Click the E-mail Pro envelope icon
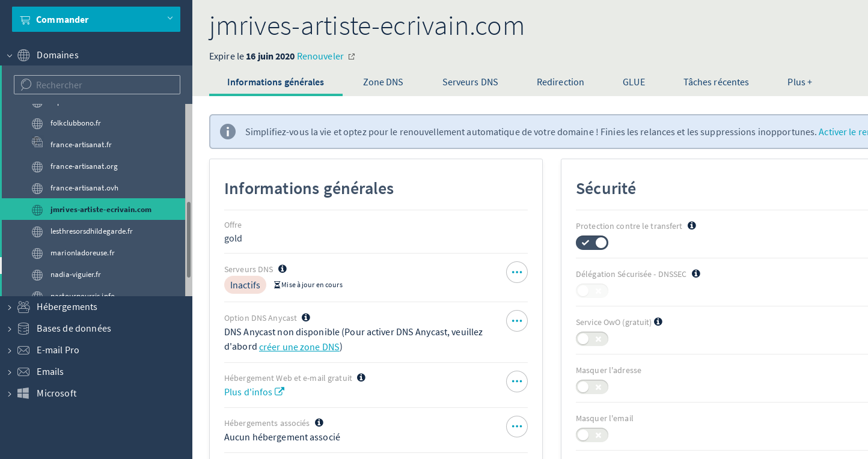This screenshot has height=459, width=868. [23, 350]
